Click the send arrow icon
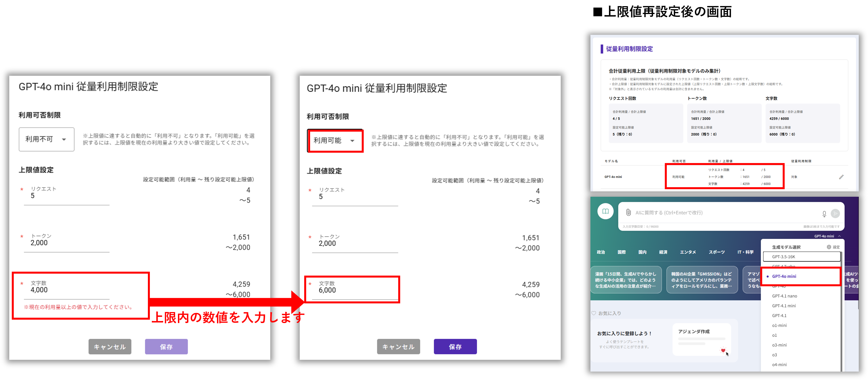Image resolution: width=868 pixels, height=380 pixels. (835, 214)
